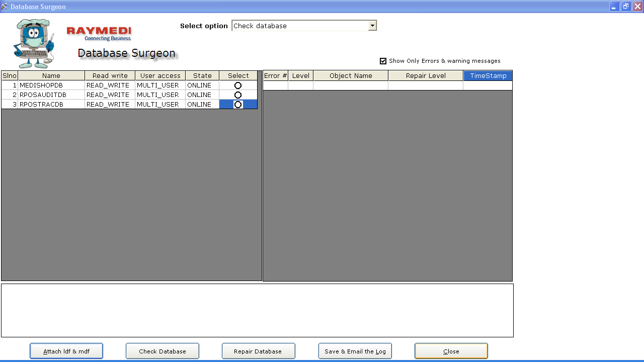The image size is (644, 362).
Task: Click the large log message text area
Action: (x=257, y=310)
